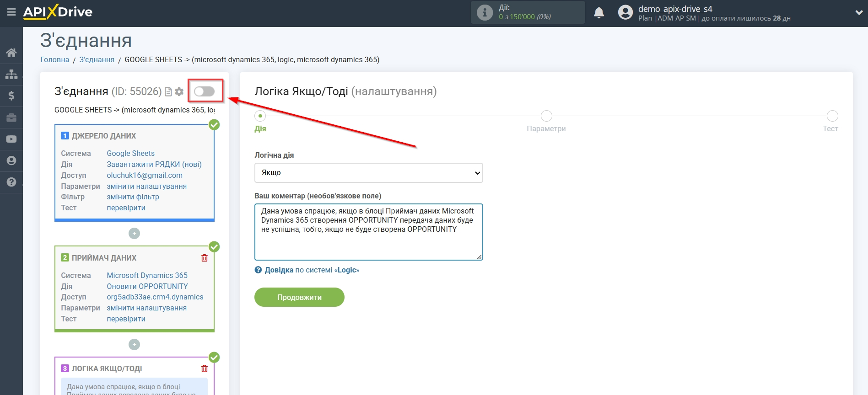The image size is (868, 395).
Task: Click the ДЖЕРЕЛО ДАНИХ block header
Action: point(104,136)
